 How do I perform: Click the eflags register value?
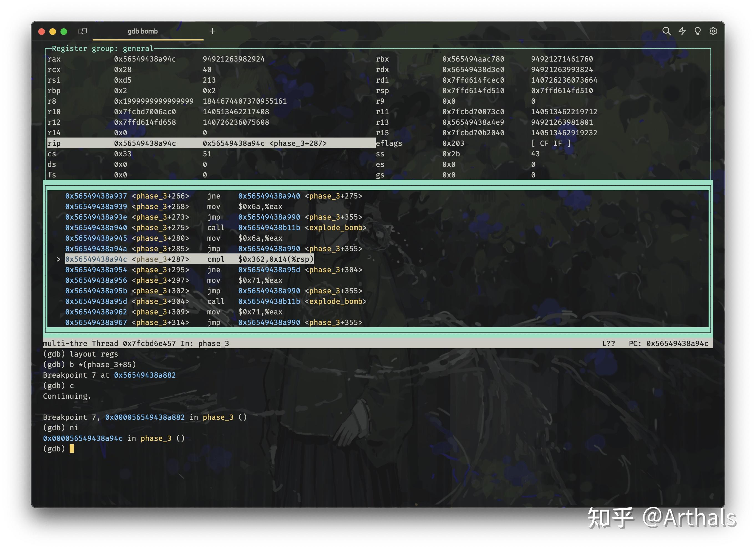[x=453, y=143]
